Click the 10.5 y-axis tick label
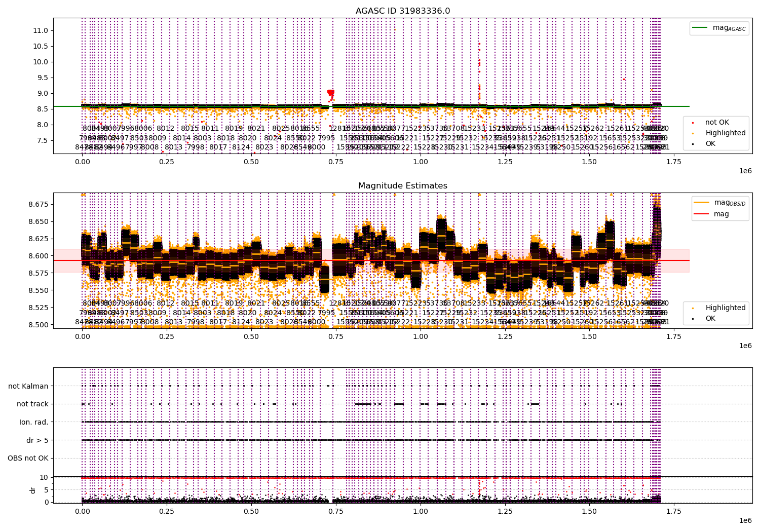760x532 pixels. [x=41, y=46]
